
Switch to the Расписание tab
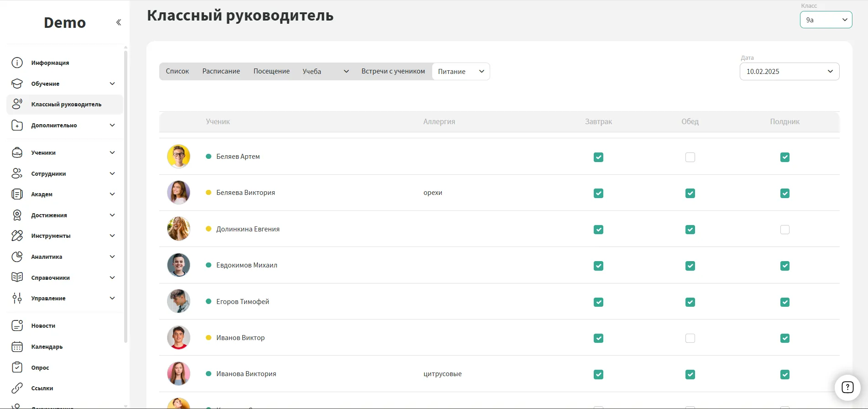221,71
